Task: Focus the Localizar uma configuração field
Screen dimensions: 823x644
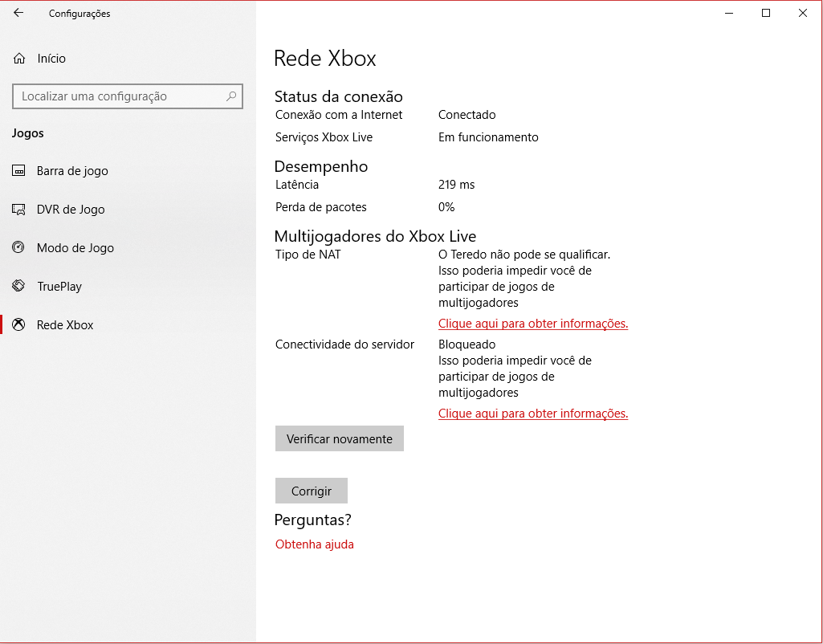Action: click(x=128, y=96)
